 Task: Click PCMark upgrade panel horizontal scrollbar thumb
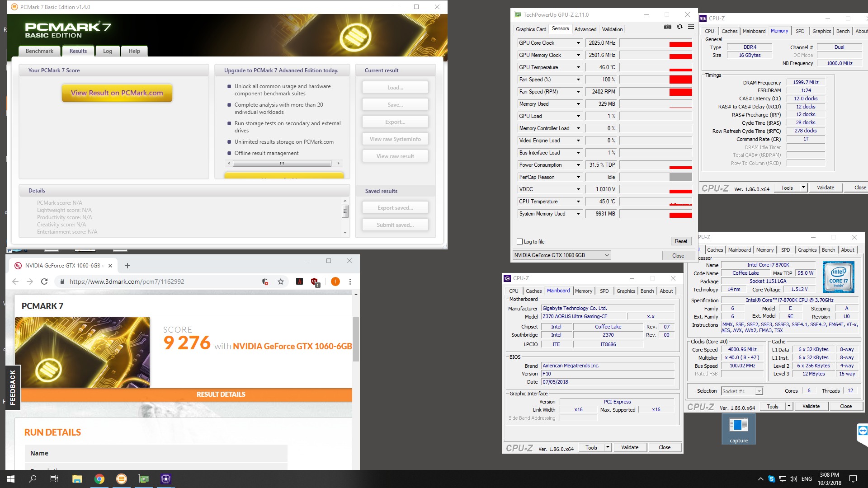click(x=282, y=164)
